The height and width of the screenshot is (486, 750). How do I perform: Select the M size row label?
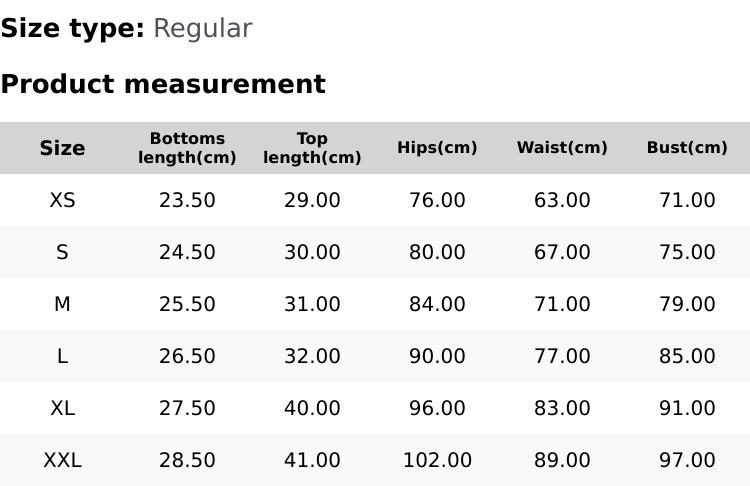(62, 304)
